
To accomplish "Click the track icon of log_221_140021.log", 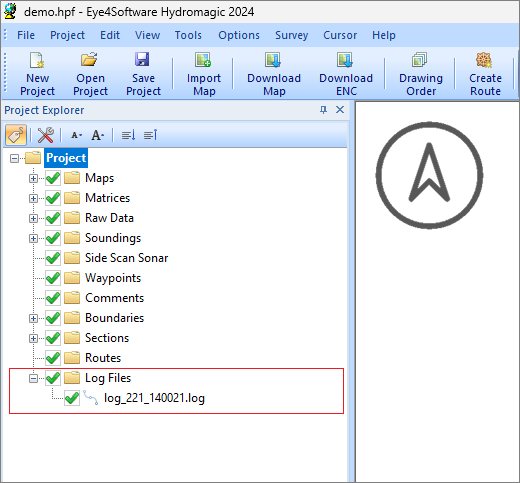I will (x=91, y=398).
